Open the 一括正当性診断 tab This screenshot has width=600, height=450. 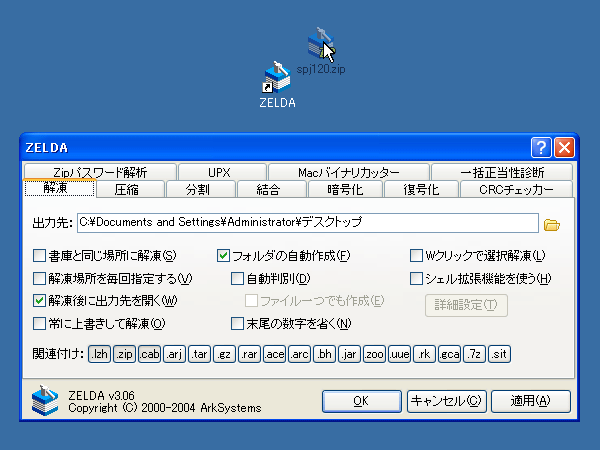(x=502, y=172)
